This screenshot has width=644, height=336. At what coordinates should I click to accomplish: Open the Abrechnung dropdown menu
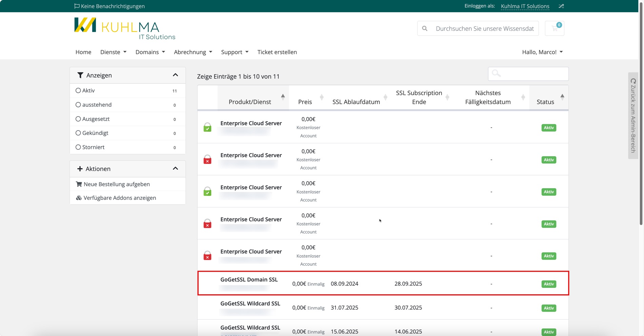point(193,52)
